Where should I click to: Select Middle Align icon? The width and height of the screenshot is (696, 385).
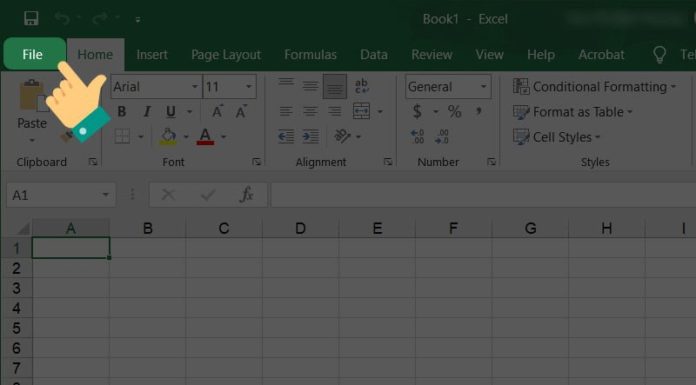click(310, 86)
